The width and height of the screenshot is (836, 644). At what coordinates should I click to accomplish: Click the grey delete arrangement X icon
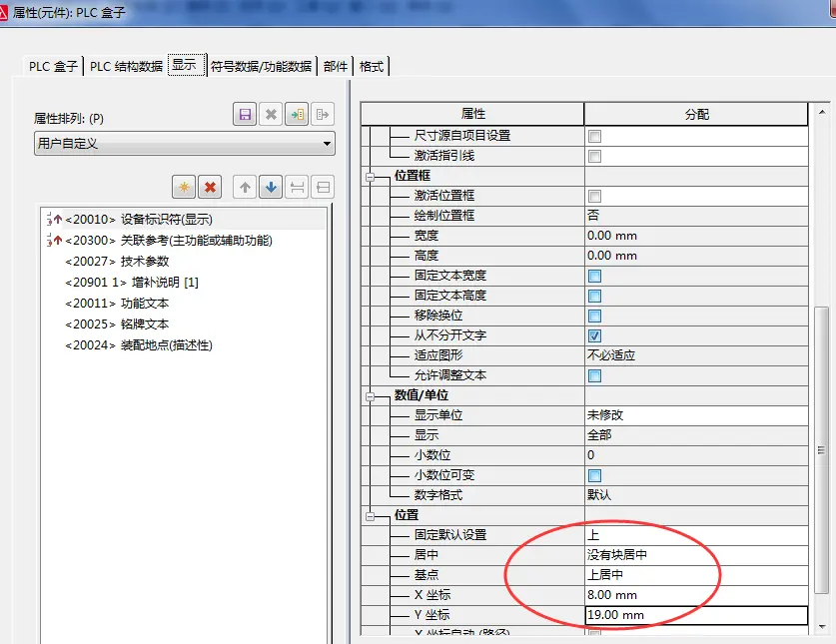click(271, 114)
